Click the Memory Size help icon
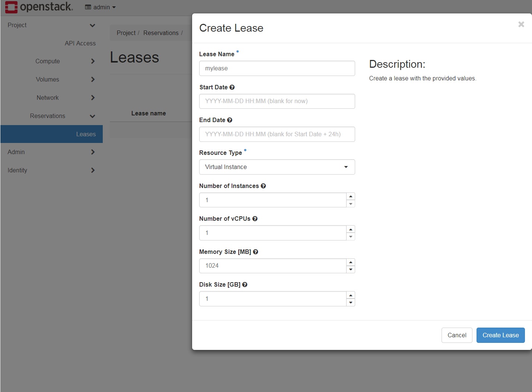This screenshot has height=392, width=532. click(255, 252)
